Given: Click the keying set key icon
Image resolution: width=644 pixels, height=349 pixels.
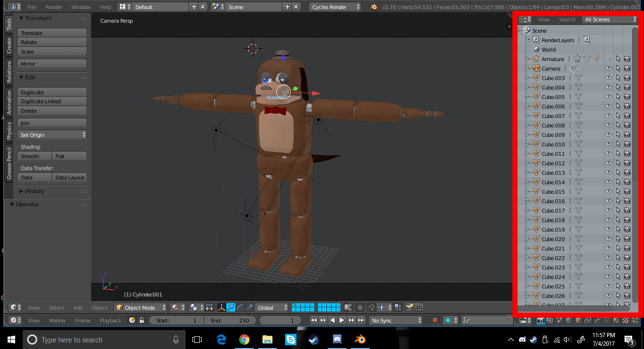Looking at the screenshot, I should pyautogui.click(x=467, y=320).
